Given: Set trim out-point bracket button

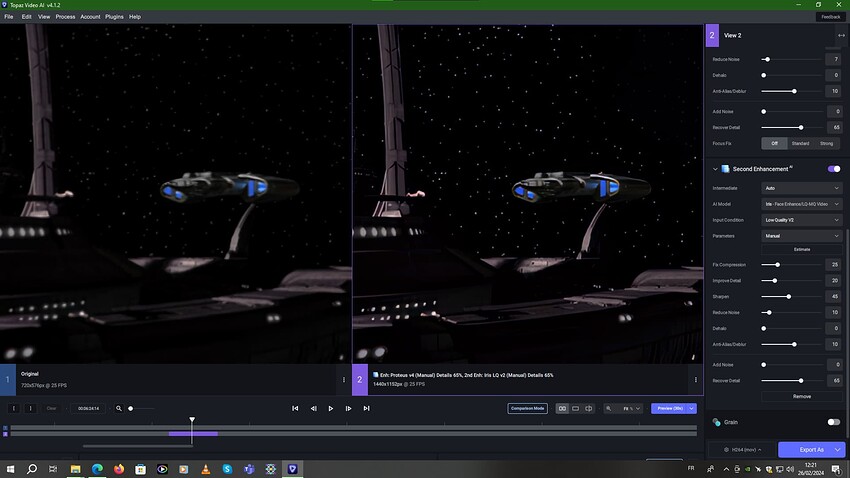Looking at the screenshot, I should 30,408.
